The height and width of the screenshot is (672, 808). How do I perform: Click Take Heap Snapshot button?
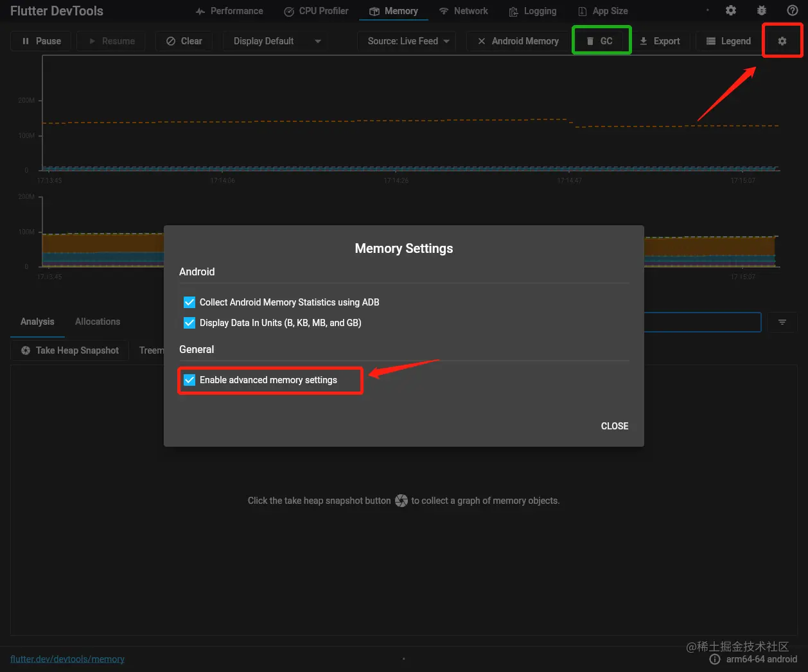pyautogui.click(x=70, y=350)
